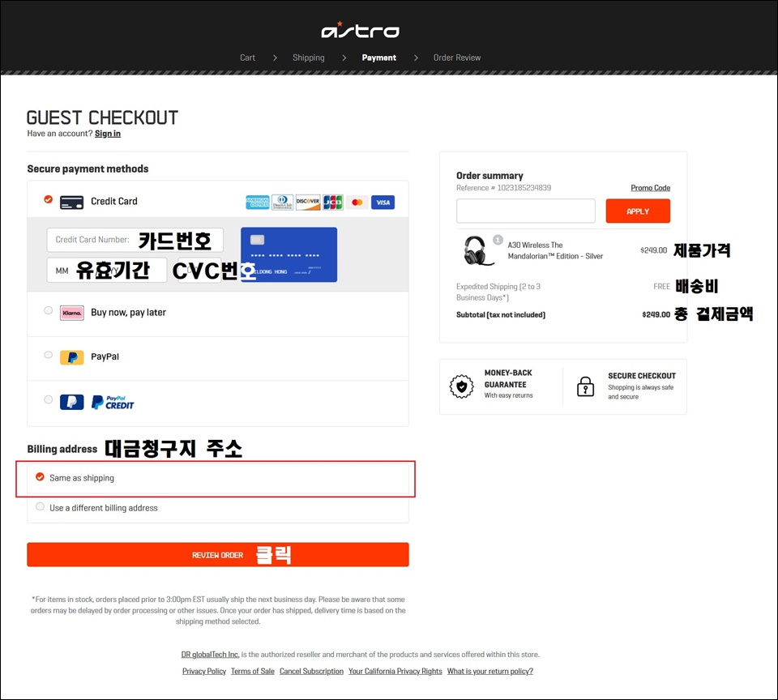Click the PayPal Credit wordmark logo
The width and height of the screenshot is (778, 700).
[x=113, y=403]
